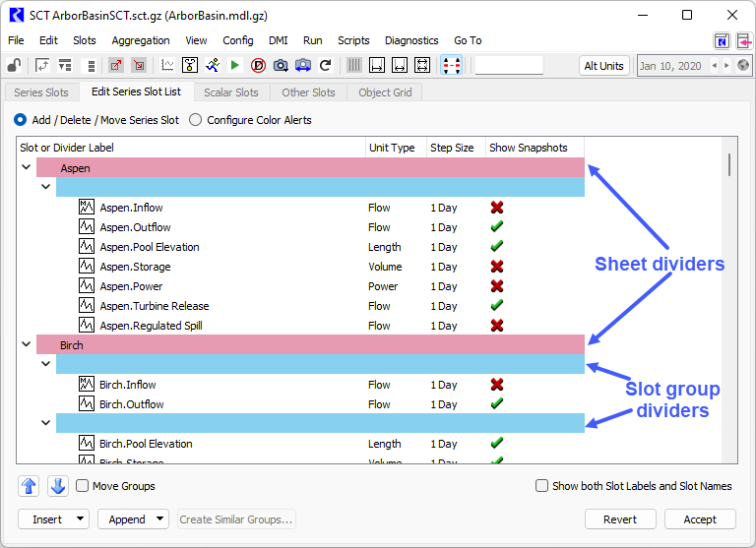Click the circular refresh arrow icon

[x=326, y=66]
